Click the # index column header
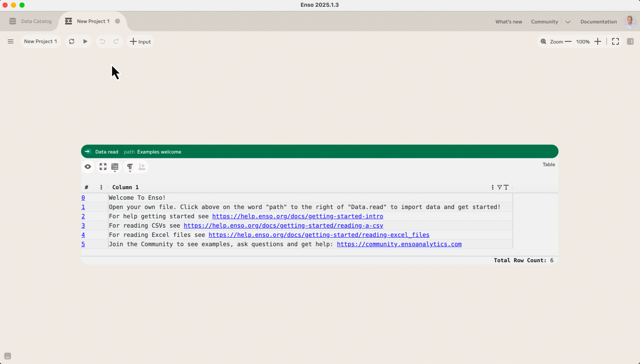Image resolution: width=640 pixels, height=364 pixels. point(86,187)
